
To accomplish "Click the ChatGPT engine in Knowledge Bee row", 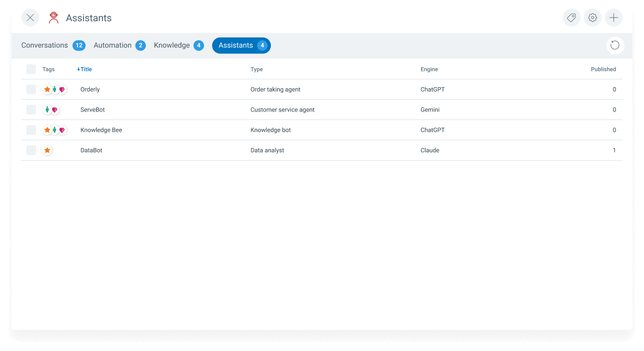I will pyautogui.click(x=432, y=130).
